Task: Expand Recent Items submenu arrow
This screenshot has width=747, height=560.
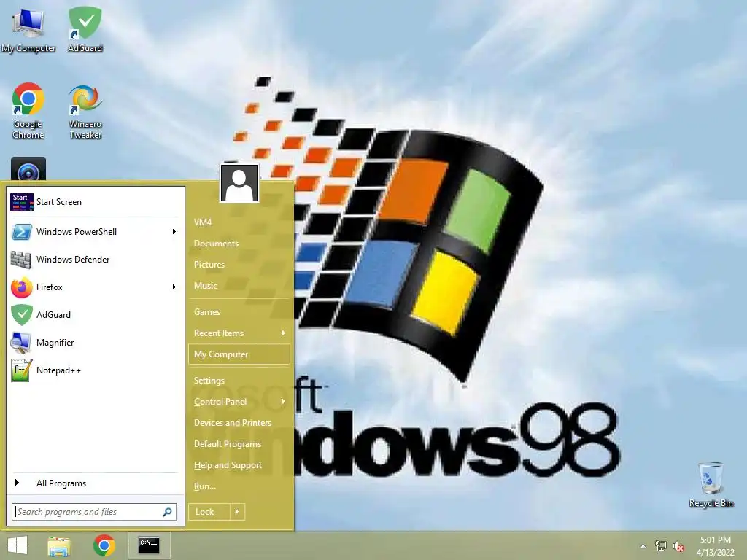Action: click(x=284, y=333)
